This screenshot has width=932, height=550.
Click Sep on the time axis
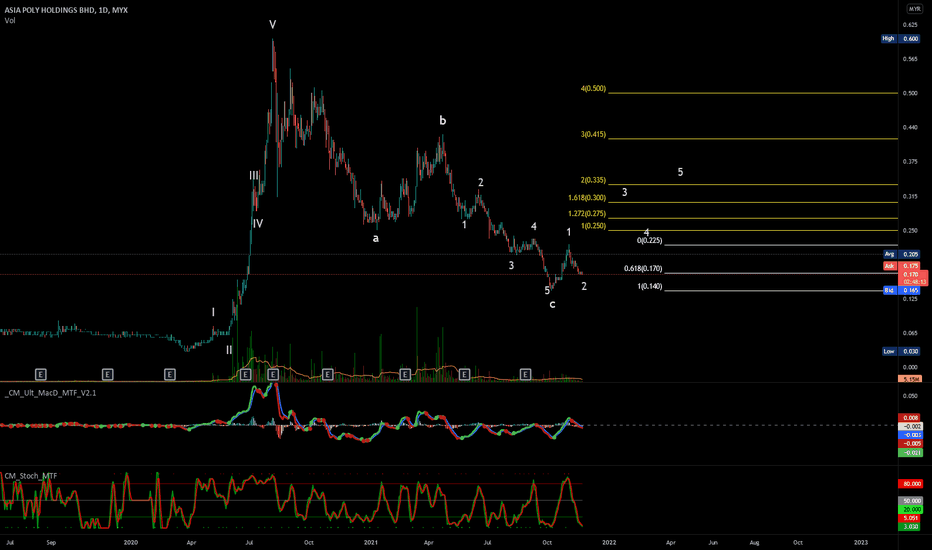pos(51,542)
